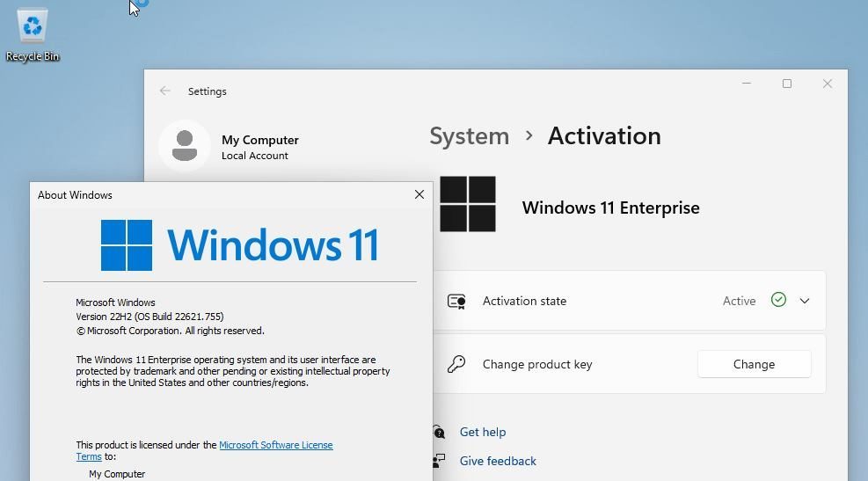Open the Give feedback link
Image resolution: width=868 pixels, height=481 pixels.
point(498,461)
